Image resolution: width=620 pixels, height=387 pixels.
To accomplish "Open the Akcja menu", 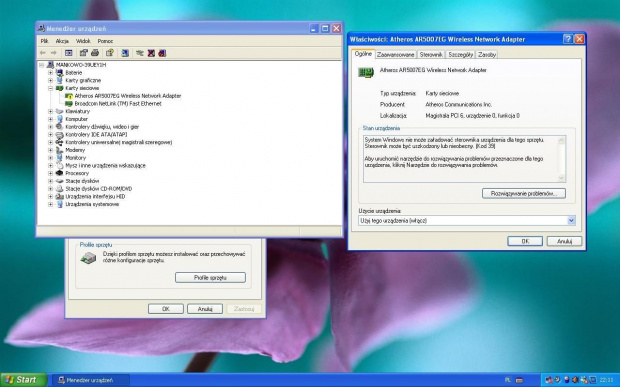I will click(x=62, y=41).
